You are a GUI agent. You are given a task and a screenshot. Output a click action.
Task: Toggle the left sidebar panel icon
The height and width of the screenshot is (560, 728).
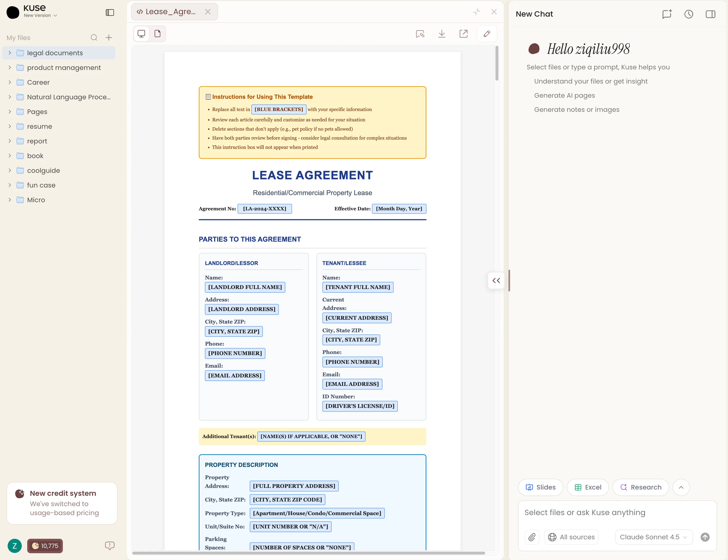[110, 13]
